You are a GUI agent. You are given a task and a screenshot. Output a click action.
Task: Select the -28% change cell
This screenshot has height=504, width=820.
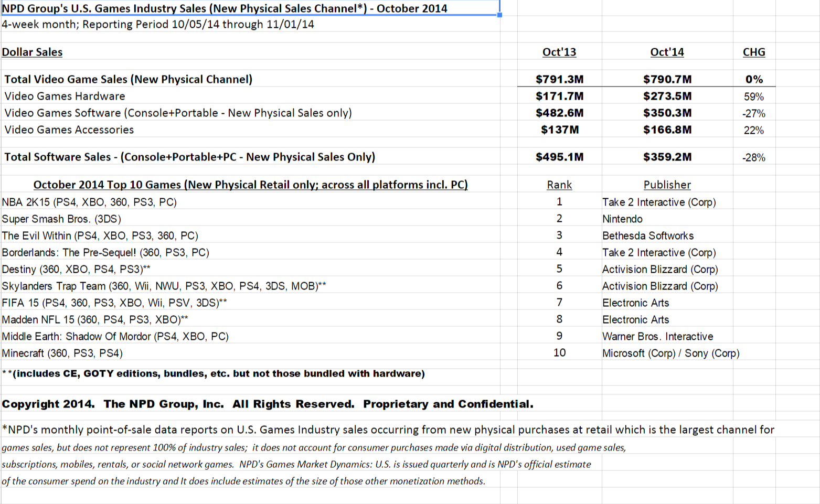(754, 157)
